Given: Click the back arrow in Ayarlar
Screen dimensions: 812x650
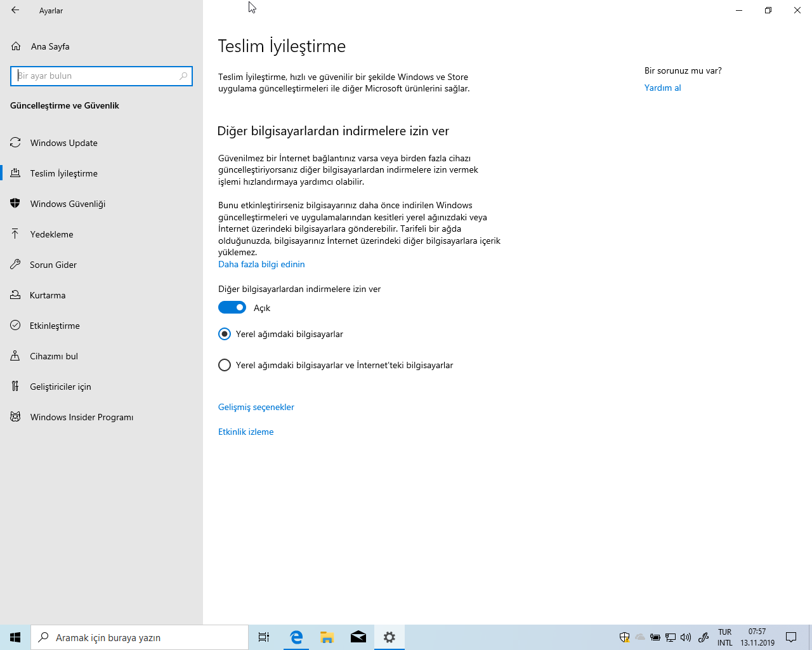Looking at the screenshot, I should pos(15,10).
